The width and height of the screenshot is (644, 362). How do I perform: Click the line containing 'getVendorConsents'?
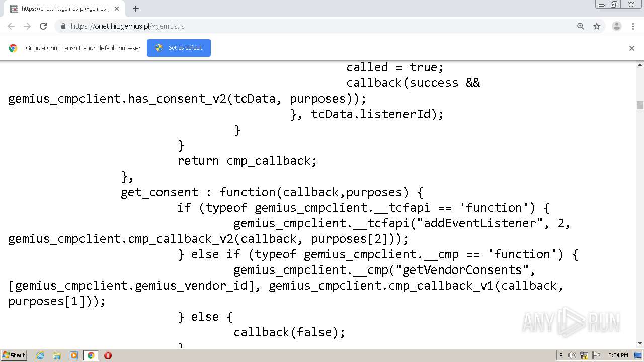click(x=384, y=270)
